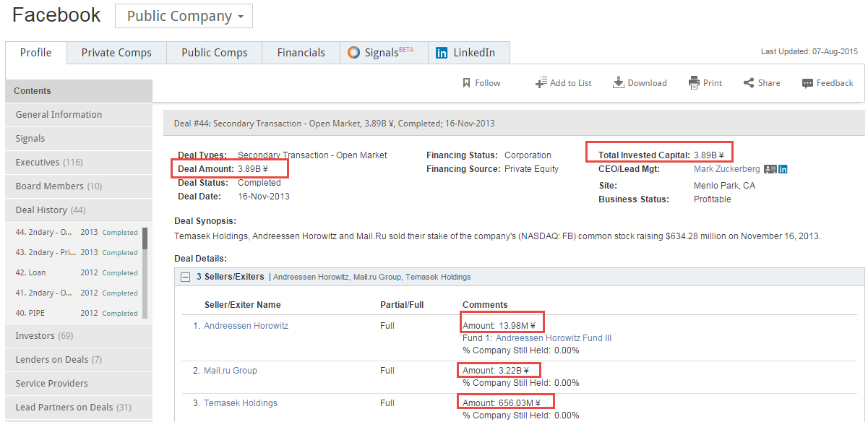The width and height of the screenshot is (868, 422).
Task: Click amount 656.03M ¥ for Temasek Holdings
Action: point(520,403)
